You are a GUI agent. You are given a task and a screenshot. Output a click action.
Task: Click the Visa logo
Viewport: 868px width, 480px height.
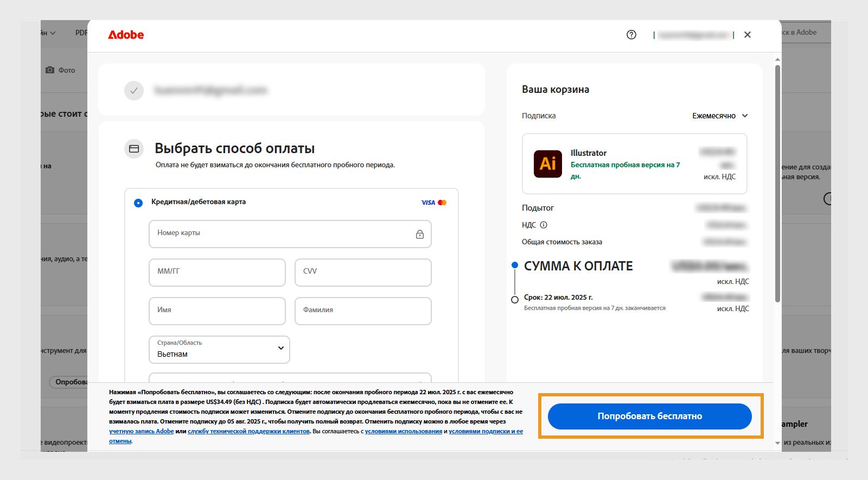(428, 203)
